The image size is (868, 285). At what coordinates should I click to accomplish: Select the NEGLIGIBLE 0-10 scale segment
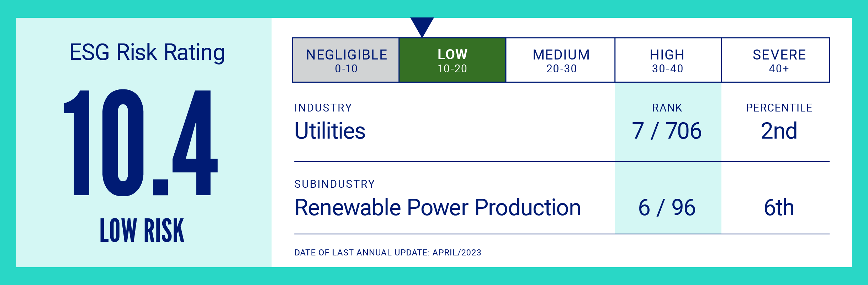click(346, 60)
